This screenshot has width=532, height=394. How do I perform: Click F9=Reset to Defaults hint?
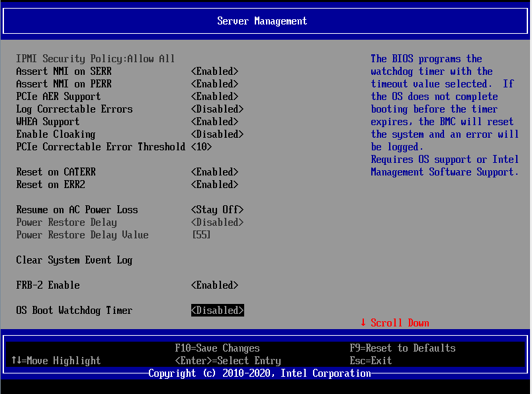coord(403,348)
